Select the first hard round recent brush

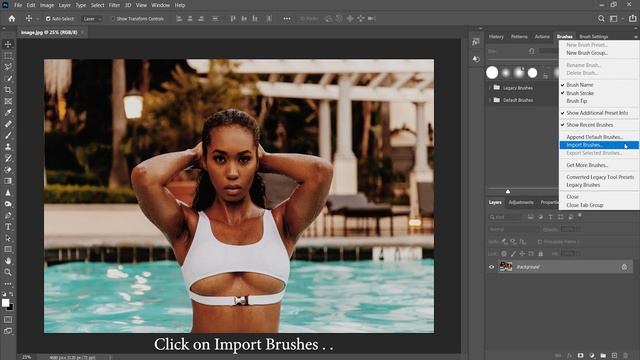tap(492, 73)
